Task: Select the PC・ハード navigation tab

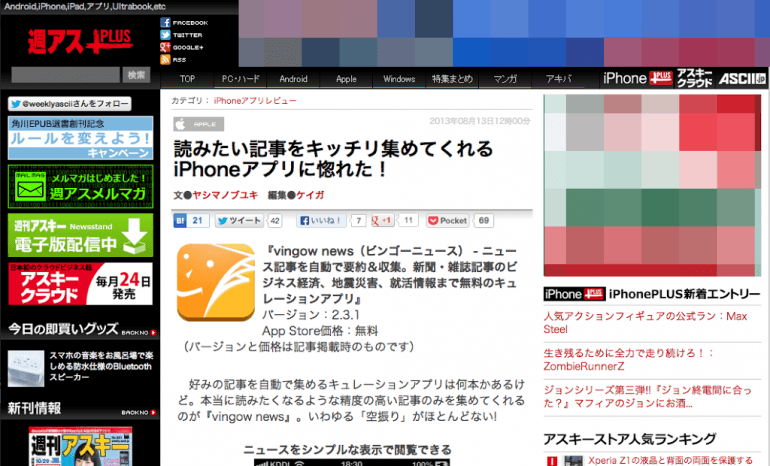Action: 240,79
